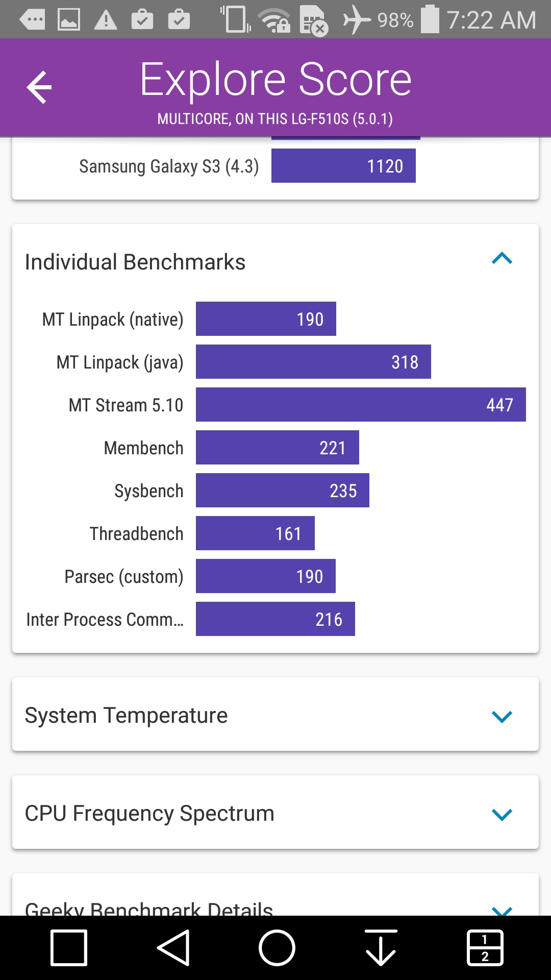
Task: Tap the airplane mode status icon
Action: click(356, 20)
